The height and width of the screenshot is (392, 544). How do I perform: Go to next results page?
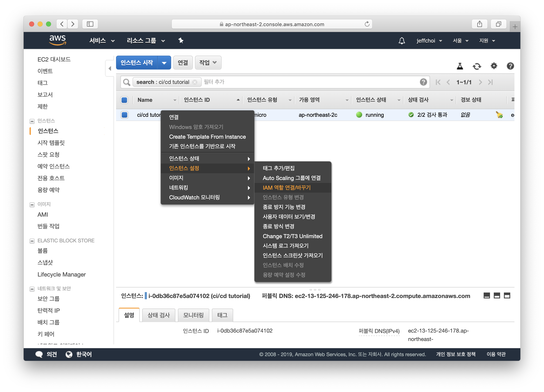tap(480, 82)
